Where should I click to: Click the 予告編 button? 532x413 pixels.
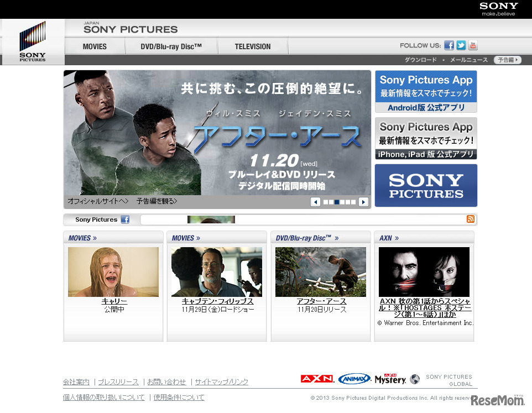point(508,60)
